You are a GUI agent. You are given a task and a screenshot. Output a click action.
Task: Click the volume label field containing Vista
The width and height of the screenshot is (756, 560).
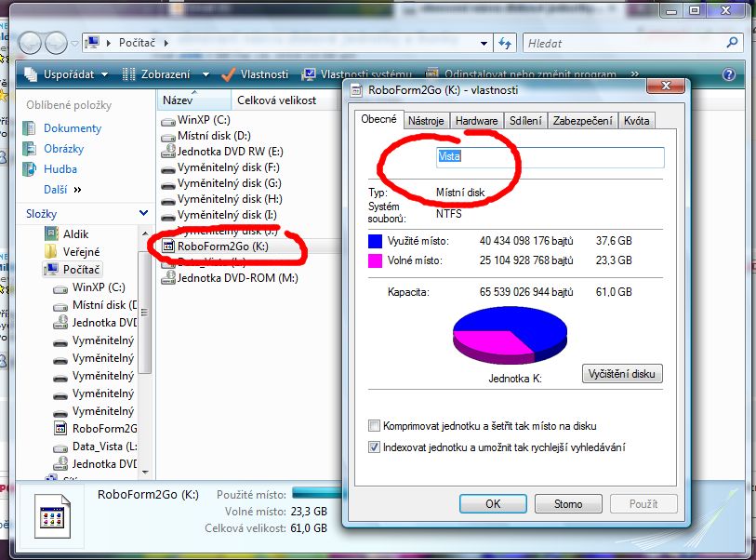tap(550, 157)
